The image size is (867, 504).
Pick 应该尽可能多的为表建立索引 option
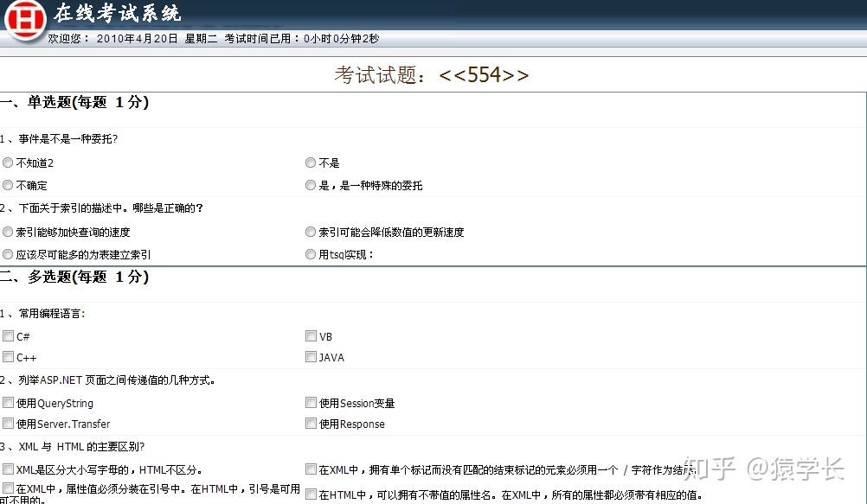[8, 254]
